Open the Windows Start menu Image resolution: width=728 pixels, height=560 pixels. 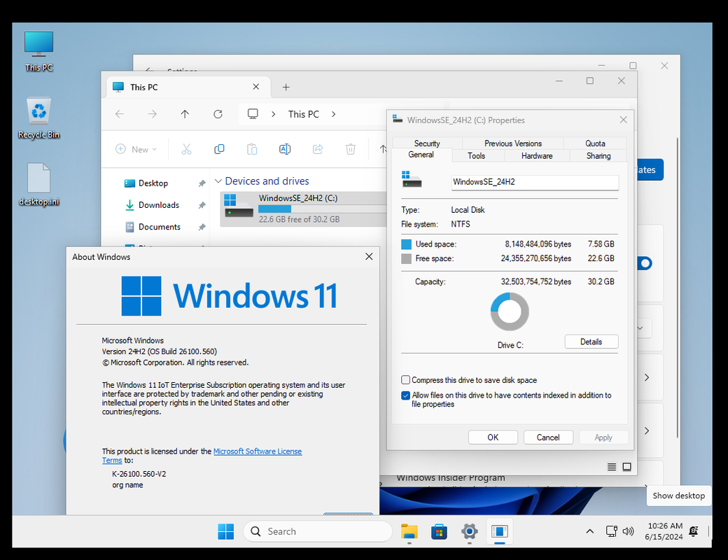point(226,531)
